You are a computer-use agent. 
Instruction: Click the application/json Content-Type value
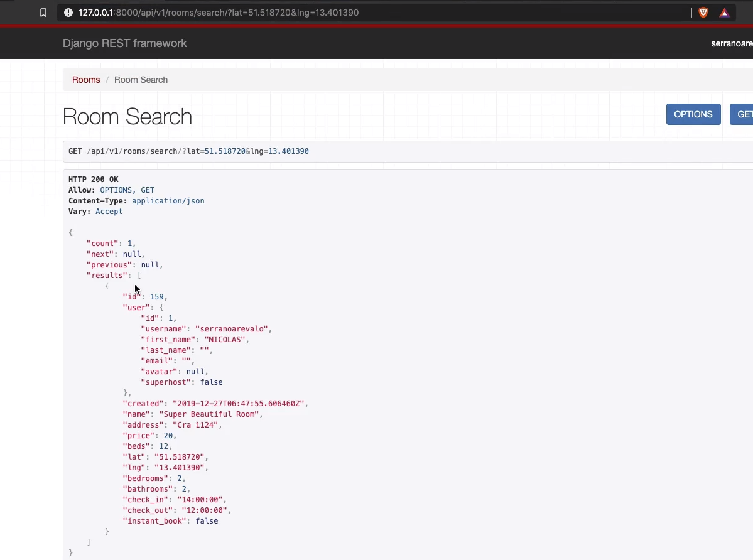[168, 201]
